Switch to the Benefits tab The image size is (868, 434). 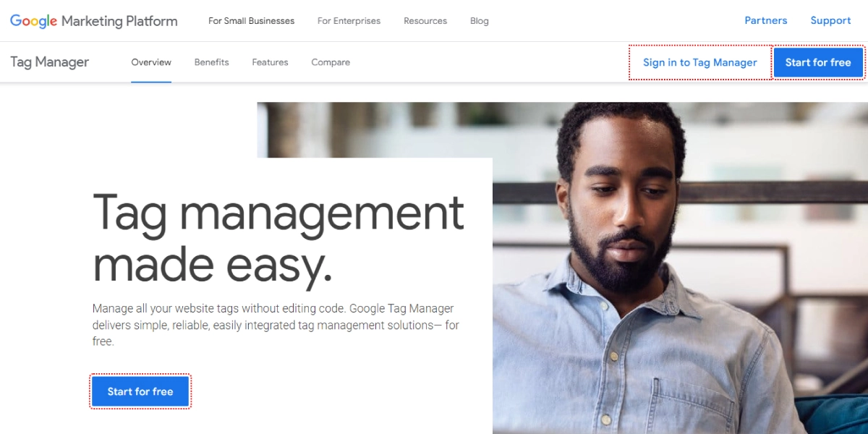212,62
